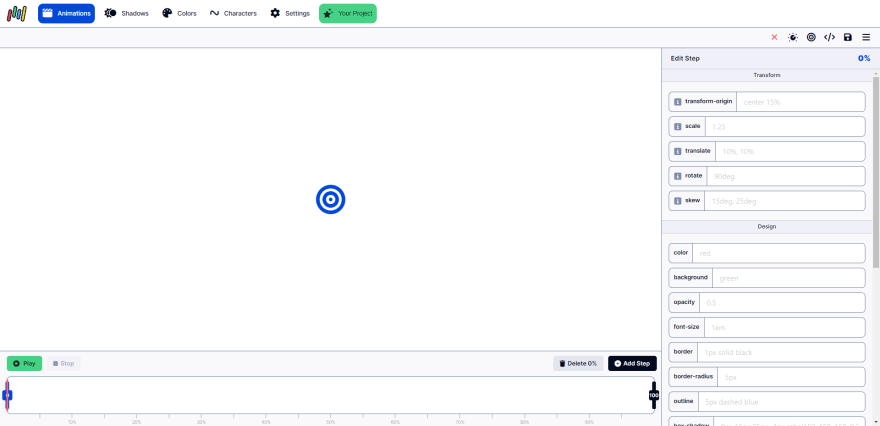This screenshot has height=426, width=880.
Task: Switch to the Shadows tab
Action: (x=126, y=13)
